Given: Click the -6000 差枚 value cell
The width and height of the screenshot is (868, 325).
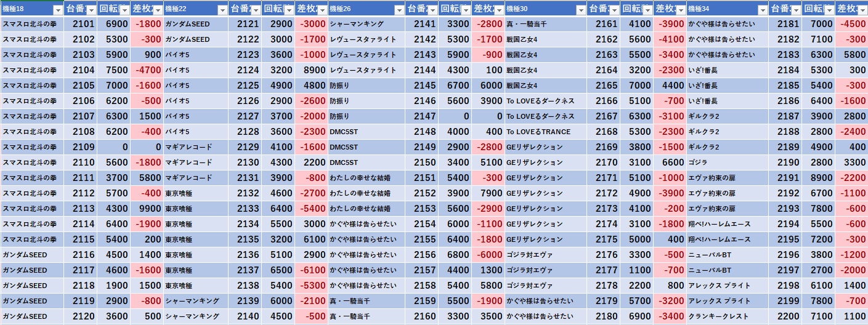Looking at the screenshot, I should [488, 255].
